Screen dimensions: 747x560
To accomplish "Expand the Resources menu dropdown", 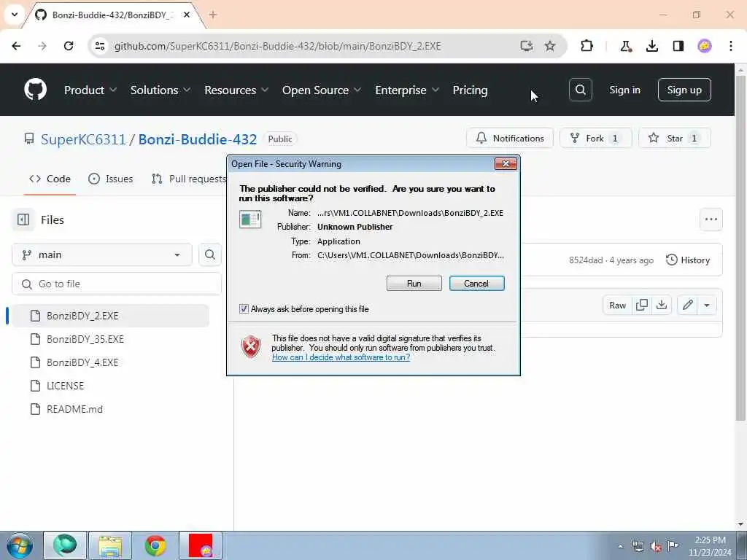I will click(236, 90).
